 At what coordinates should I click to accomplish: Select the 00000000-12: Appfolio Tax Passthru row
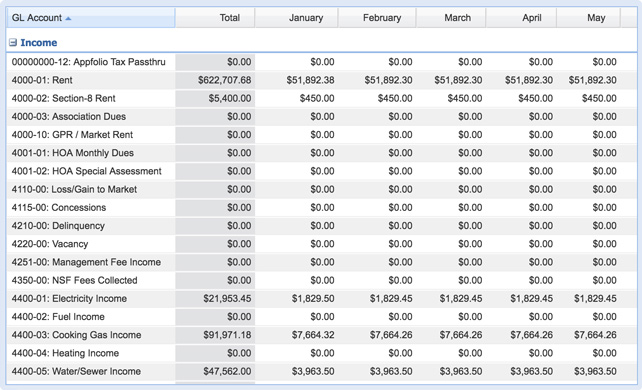321,62
